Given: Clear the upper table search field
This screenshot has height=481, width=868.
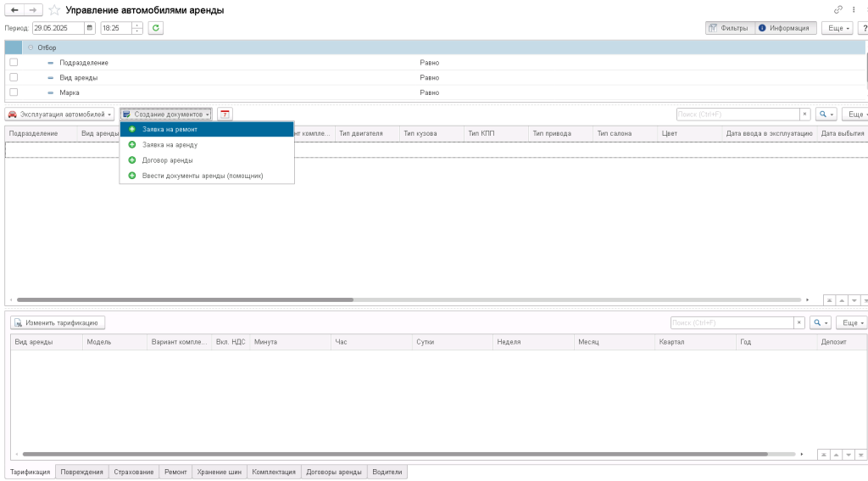Looking at the screenshot, I should [804, 114].
